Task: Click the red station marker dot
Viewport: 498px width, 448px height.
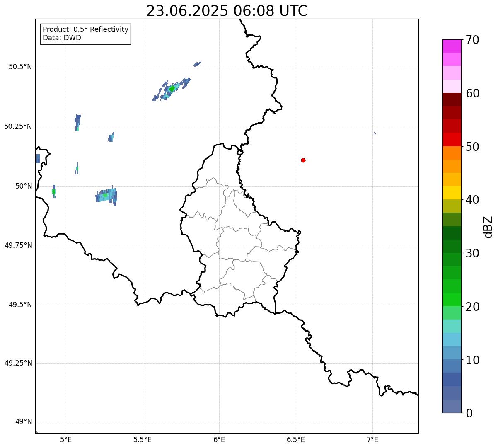Action: [x=303, y=160]
